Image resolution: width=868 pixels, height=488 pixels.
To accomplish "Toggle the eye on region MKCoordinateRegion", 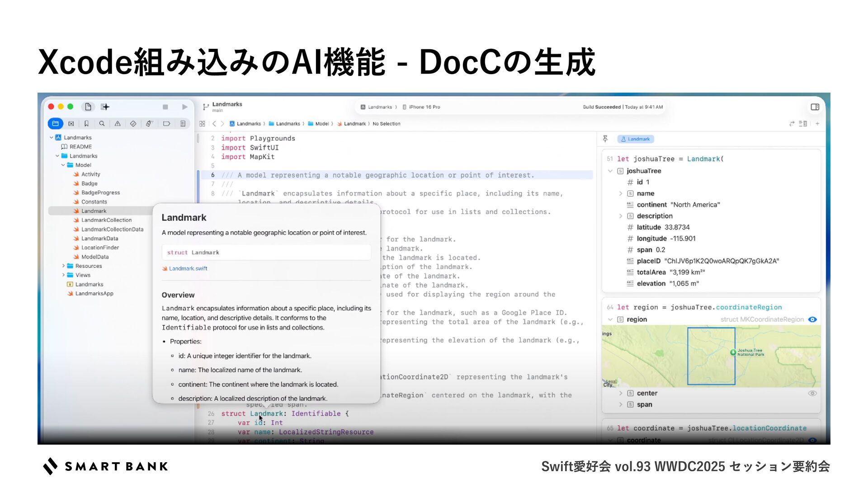I will click(812, 319).
